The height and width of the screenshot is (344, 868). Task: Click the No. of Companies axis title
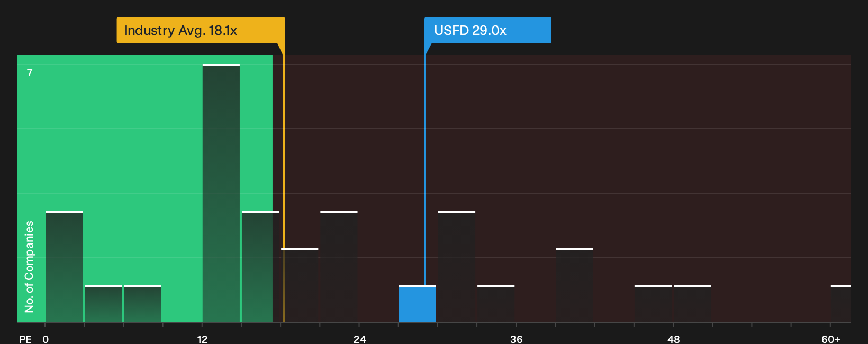point(29,266)
